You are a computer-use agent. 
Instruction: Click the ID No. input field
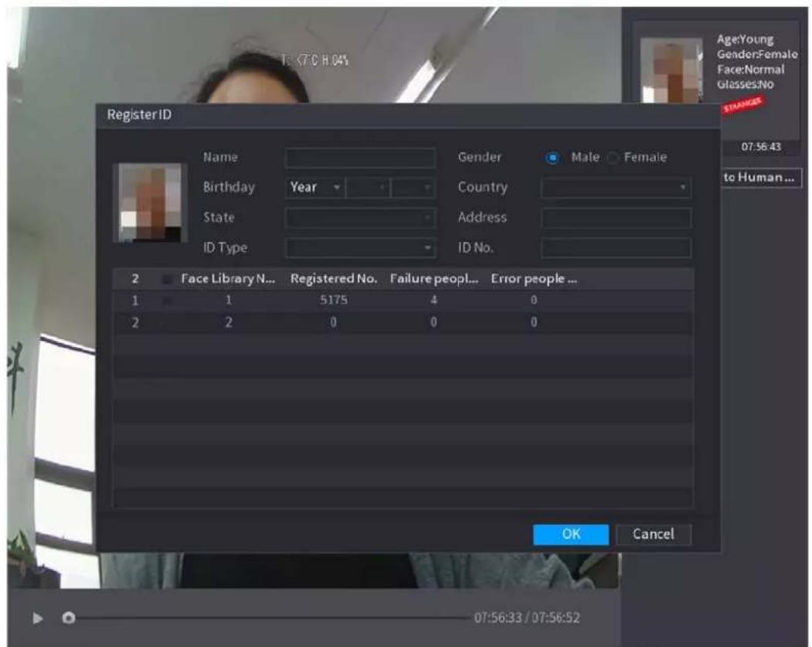(616, 248)
